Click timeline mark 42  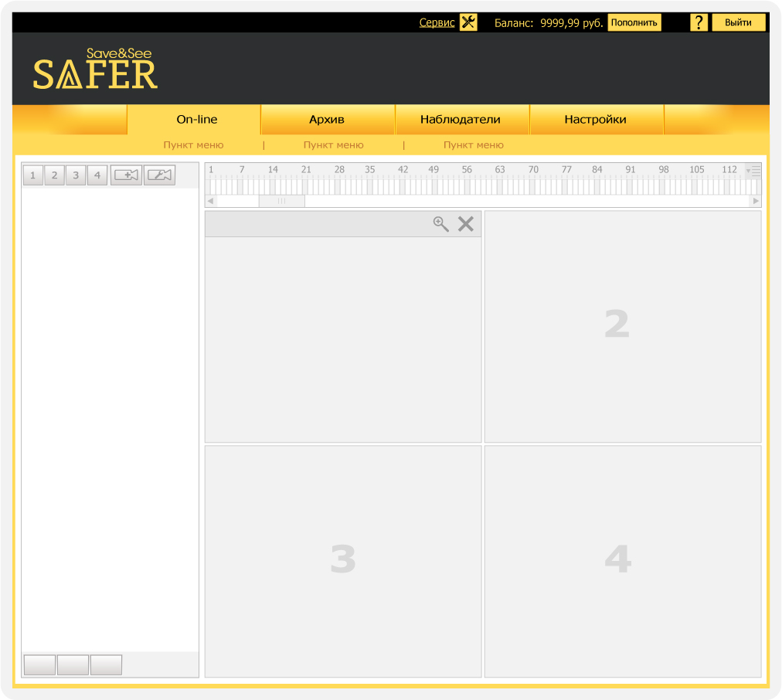click(x=403, y=169)
